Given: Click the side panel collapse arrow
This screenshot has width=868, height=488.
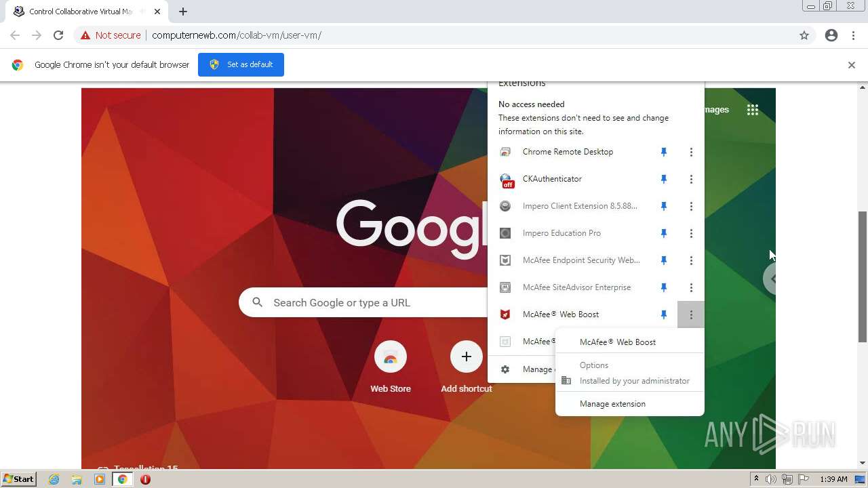Looking at the screenshot, I should point(770,279).
